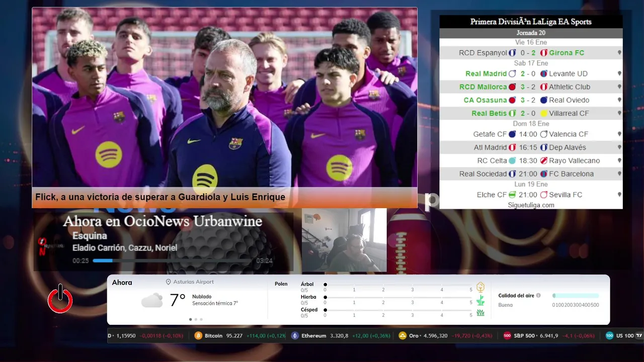Image resolution: width=644 pixels, height=362 pixels.
Task: Click the Bitcoin coin icon in ticker
Action: point(198,336)
